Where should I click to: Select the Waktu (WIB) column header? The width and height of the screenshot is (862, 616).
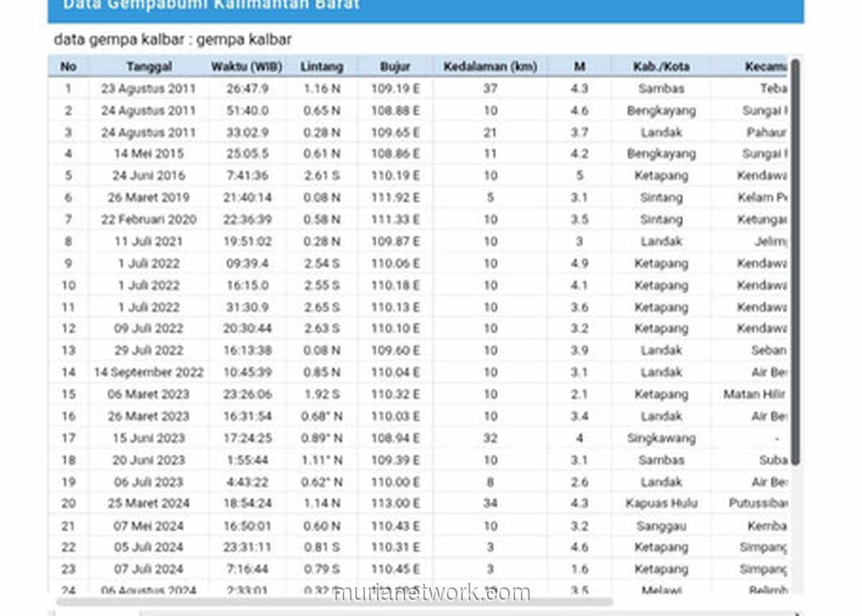(246, 67)
